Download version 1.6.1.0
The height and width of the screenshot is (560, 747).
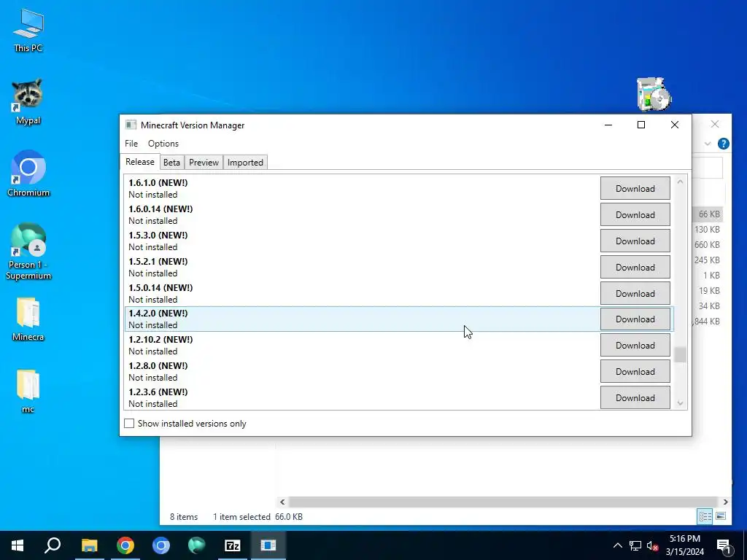tap(635, 189)
